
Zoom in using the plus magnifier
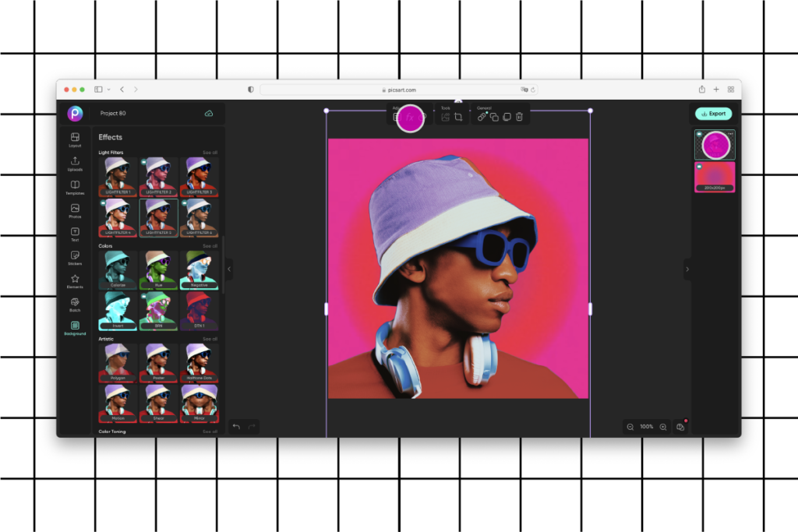[x=662, y=427]
